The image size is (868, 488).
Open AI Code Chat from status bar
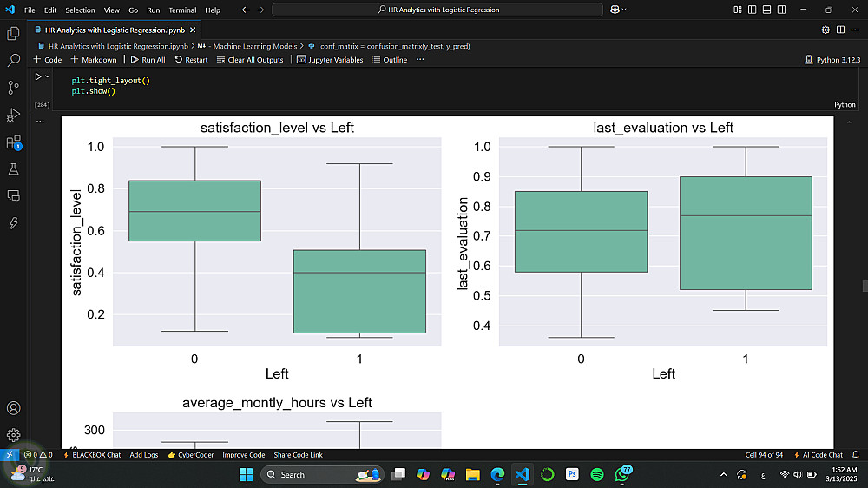(819, 455)
